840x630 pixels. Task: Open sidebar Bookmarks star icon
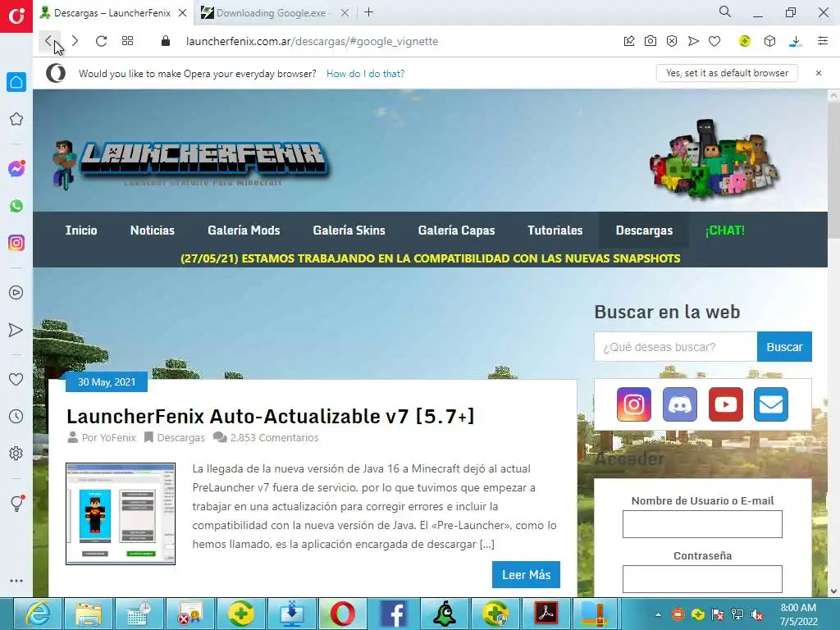[16, 119]
